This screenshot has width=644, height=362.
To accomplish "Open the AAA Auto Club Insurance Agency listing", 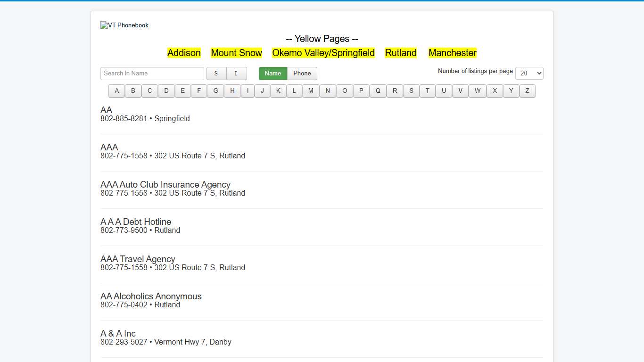I will (x=165, y=185).
